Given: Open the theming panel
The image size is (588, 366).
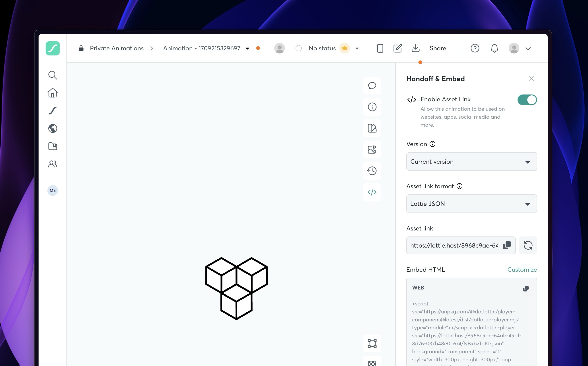Looking at the screenshot, I should 372,128.
